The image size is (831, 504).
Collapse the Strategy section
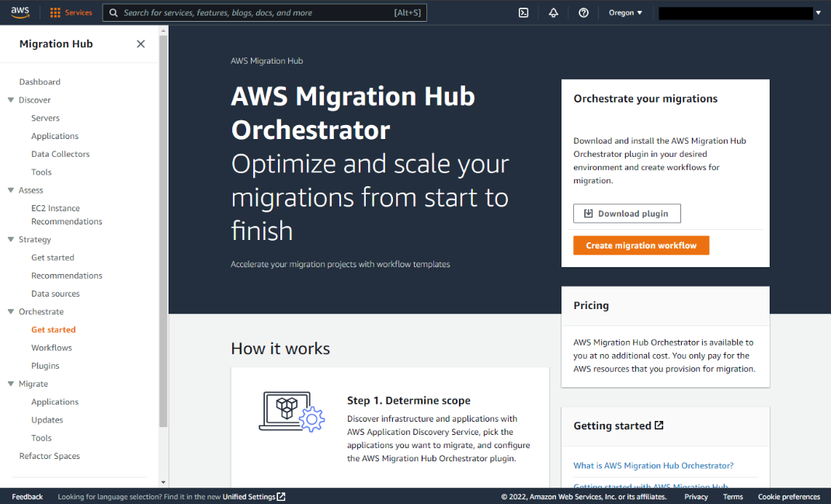(x=11, y=239)
